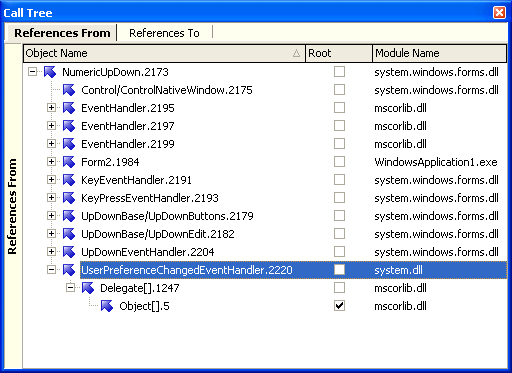Sort by the Root column header

click(x=339, y=53)
